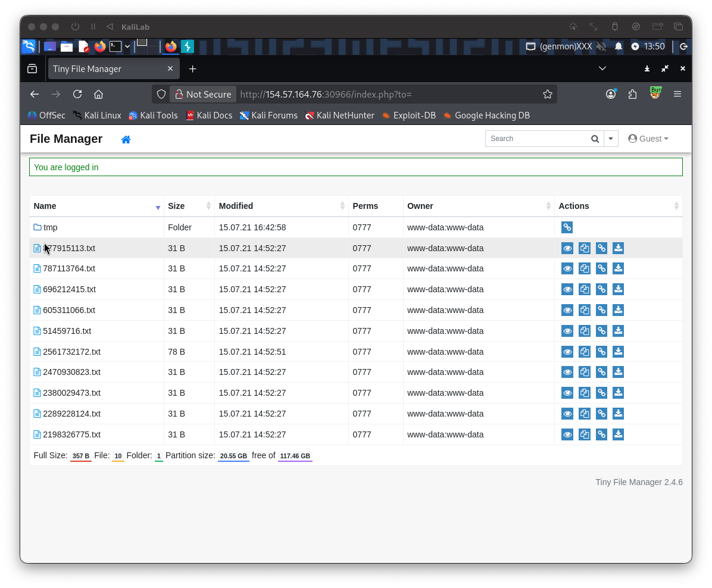Copy the 2380029473.txt file
Screen dimensions: 712x588
585,393
